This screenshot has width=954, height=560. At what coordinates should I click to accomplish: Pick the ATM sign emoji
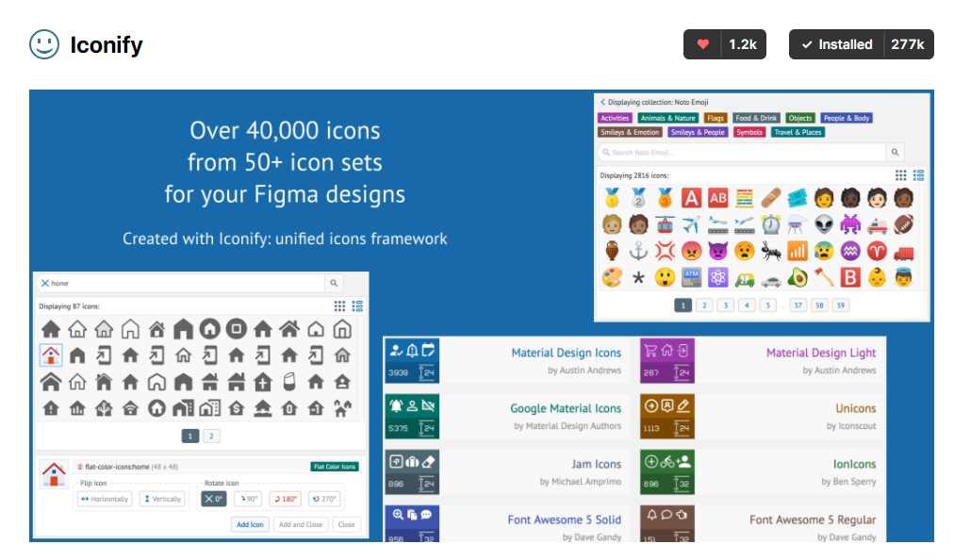coord(691,277)
